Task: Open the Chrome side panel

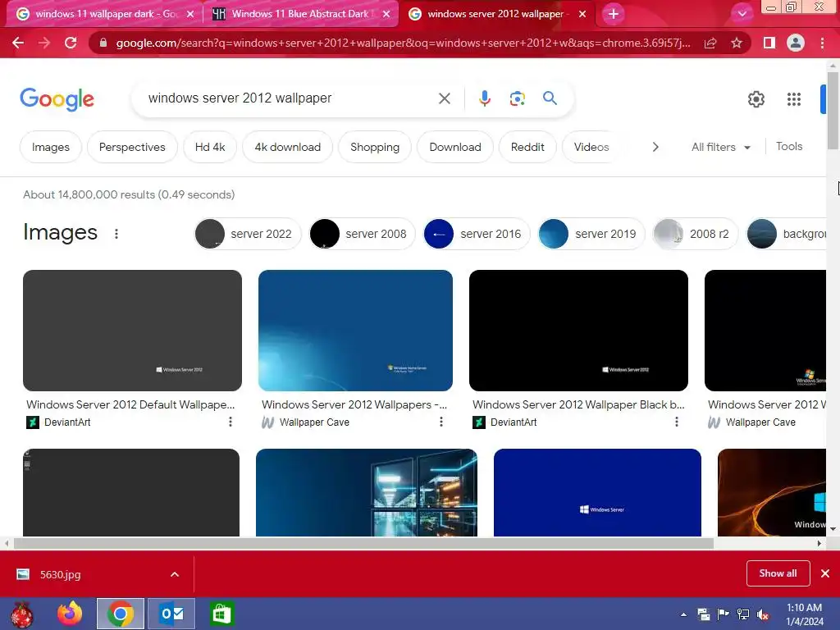Action: click(769, 43)
